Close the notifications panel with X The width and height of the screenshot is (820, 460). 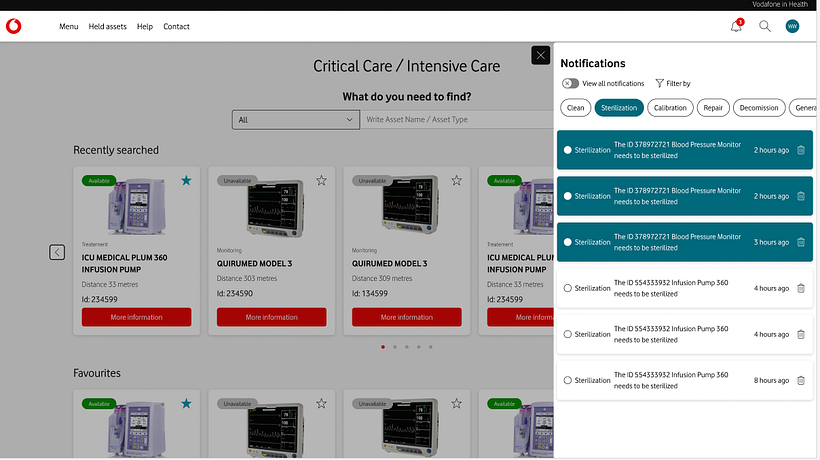pos(540,55)
